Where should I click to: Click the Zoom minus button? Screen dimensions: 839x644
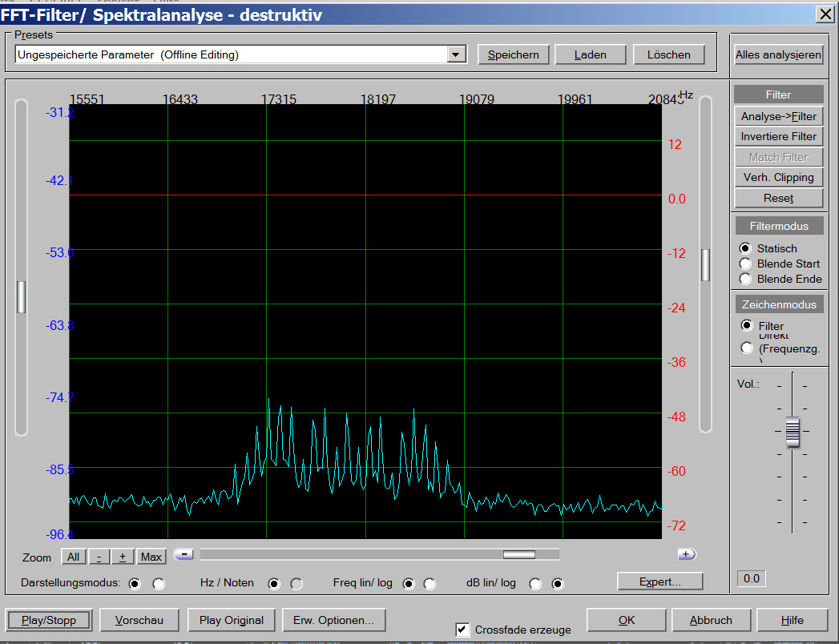99,557
